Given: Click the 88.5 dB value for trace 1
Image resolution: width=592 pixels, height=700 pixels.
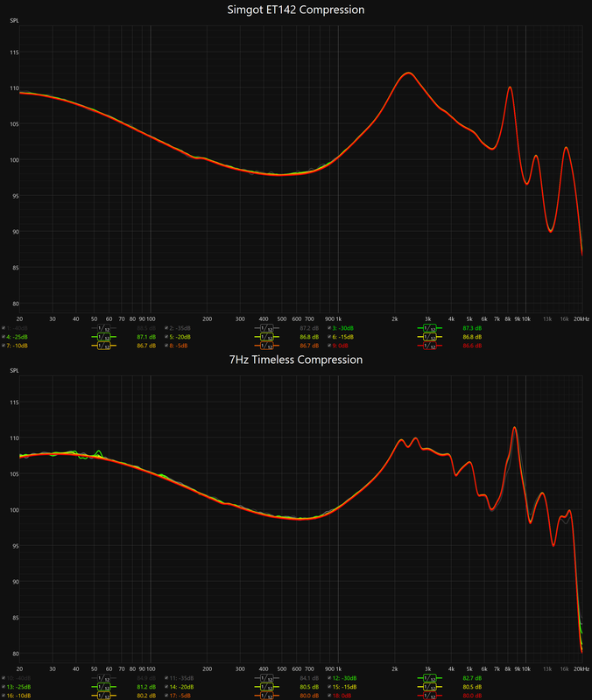Looking at the screenshot, I should click(x=146, y=328).
